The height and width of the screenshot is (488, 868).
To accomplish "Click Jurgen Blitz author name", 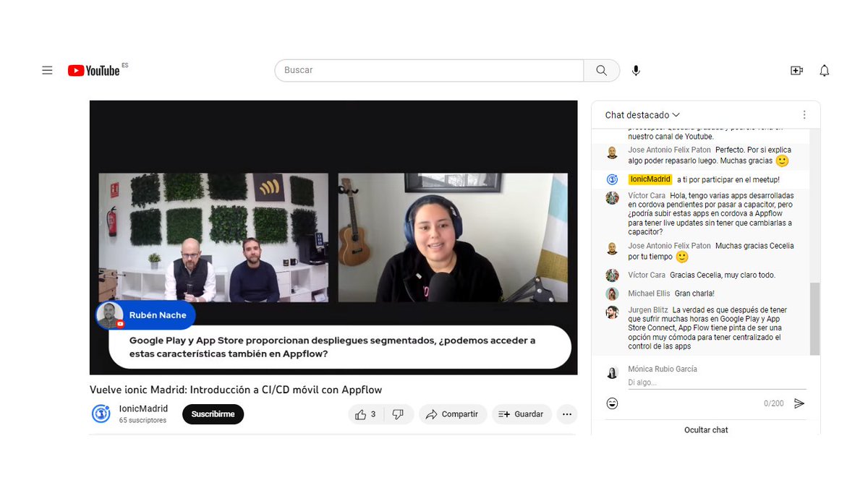I will coord(647,310).
